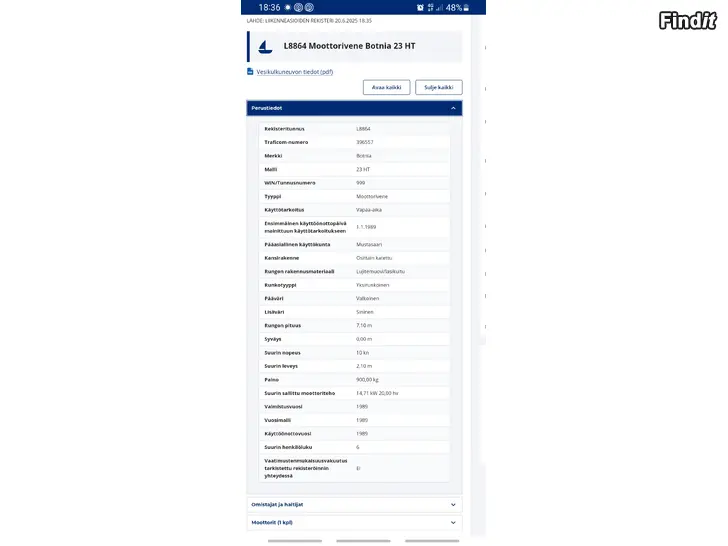Click the Sulje kaikki button
The width and height of the screenshot is (728, 546).
(438, 87)
